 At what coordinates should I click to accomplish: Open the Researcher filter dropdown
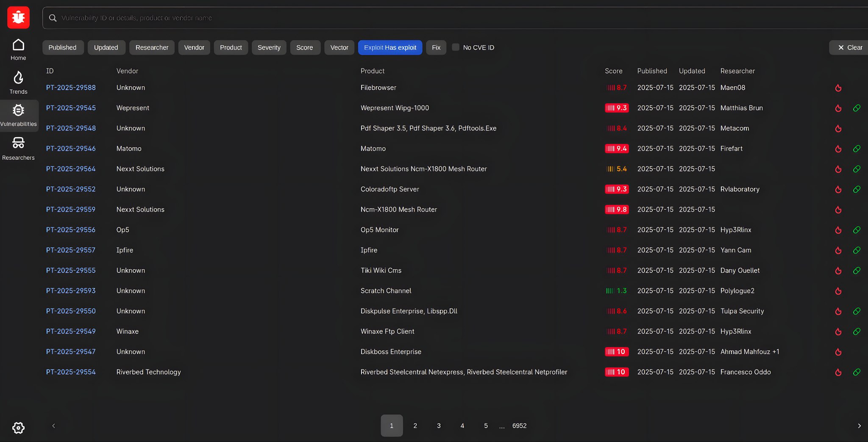coord(152,47)
